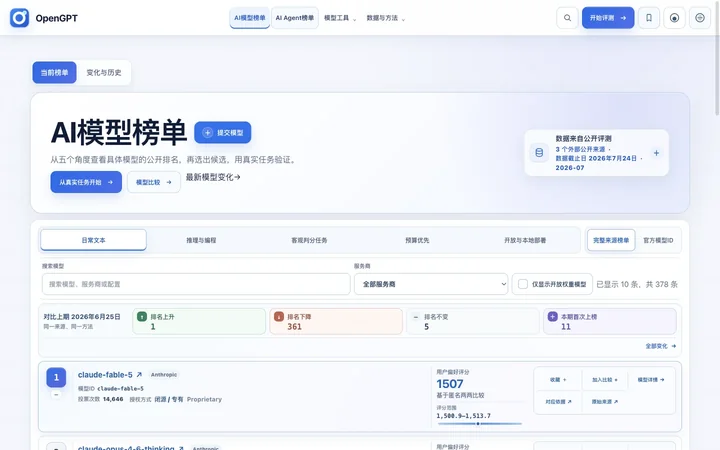
Task: Open the 全部服务商 provider dropdown
Action: 431,284
